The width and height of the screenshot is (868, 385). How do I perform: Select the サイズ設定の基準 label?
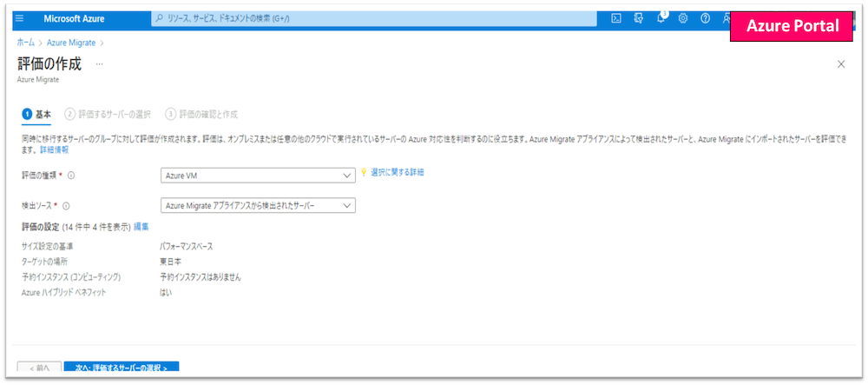47,247
